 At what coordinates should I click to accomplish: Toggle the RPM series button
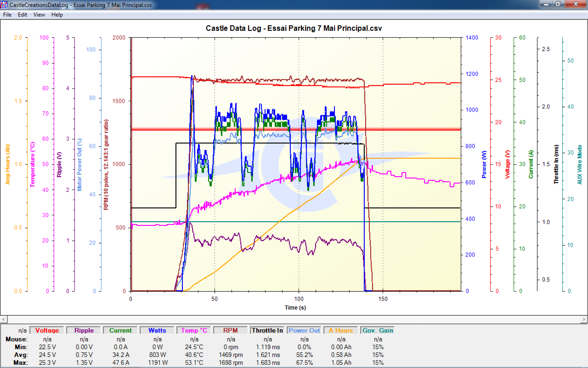pyautogui.click(x=231, y=330)
